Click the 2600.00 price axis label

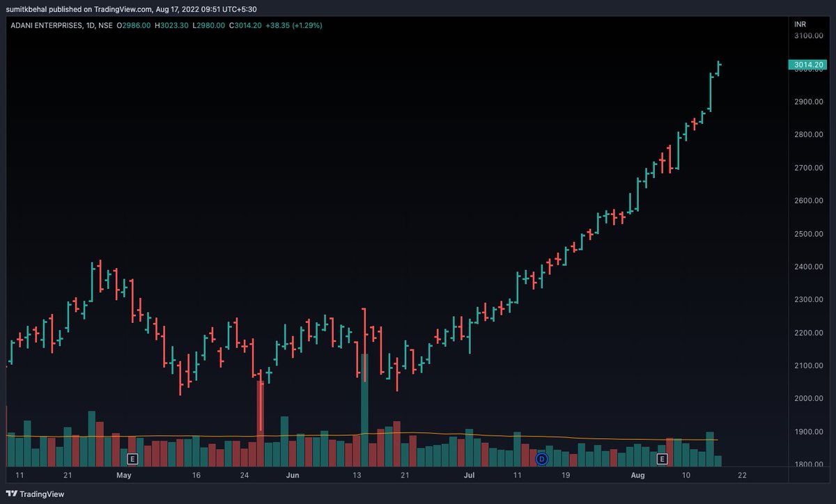810,200
